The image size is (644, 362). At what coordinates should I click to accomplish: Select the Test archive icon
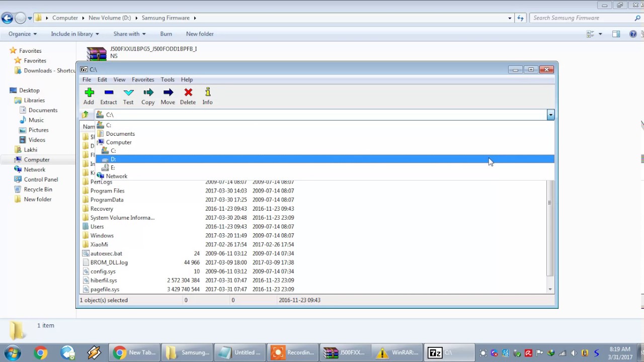pos(128,96)
